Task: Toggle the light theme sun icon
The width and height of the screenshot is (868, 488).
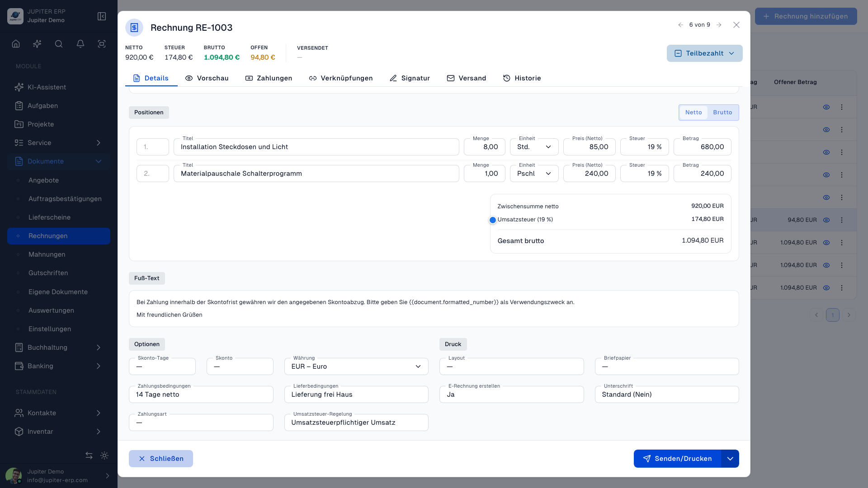Action: (x=104, y=455)
